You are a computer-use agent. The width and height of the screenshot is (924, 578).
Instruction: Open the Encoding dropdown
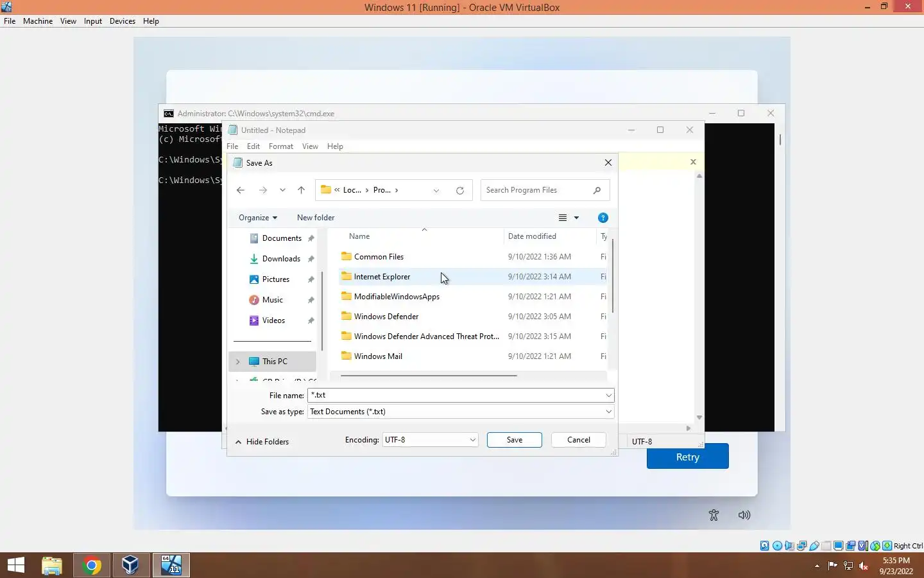pyautogui.click(x=472, y=440)
